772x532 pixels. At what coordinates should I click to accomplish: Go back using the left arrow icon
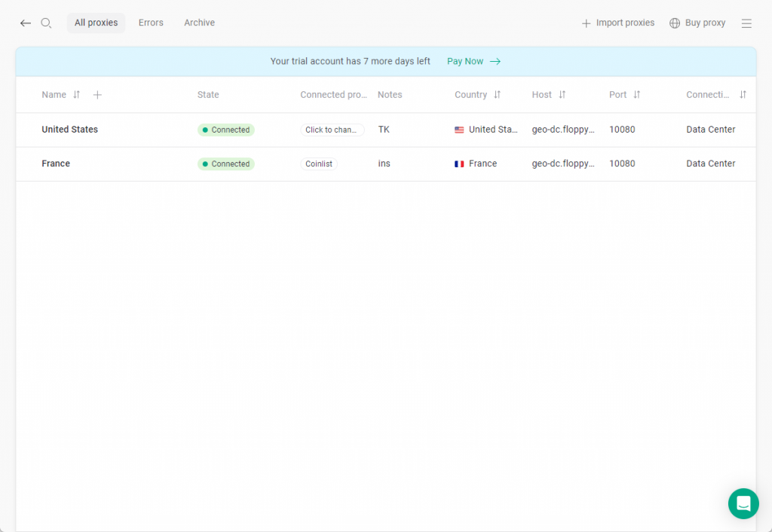tap(26, 23)
